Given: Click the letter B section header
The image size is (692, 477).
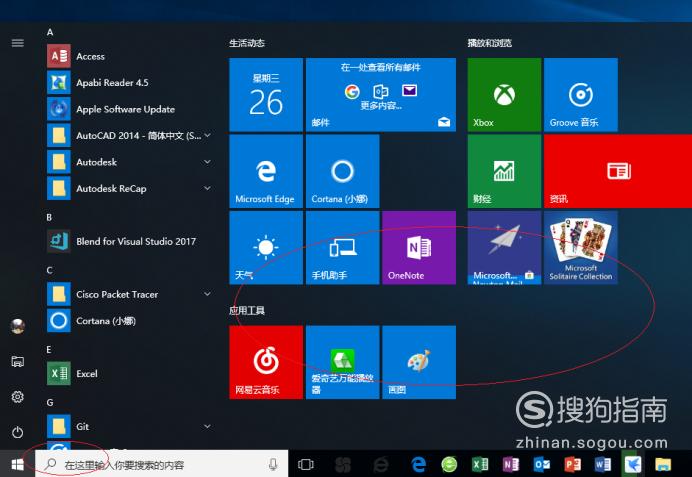Looking at the screenshot, I should click(49, 217).
